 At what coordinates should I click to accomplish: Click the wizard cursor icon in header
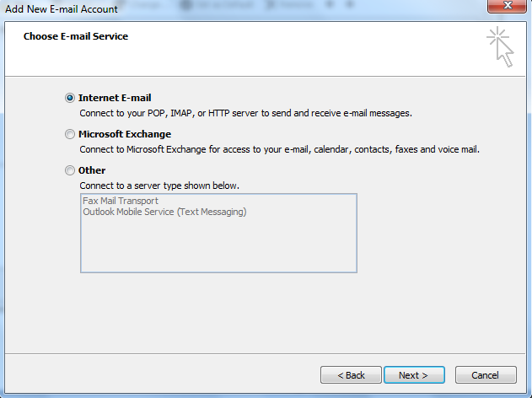500,47
